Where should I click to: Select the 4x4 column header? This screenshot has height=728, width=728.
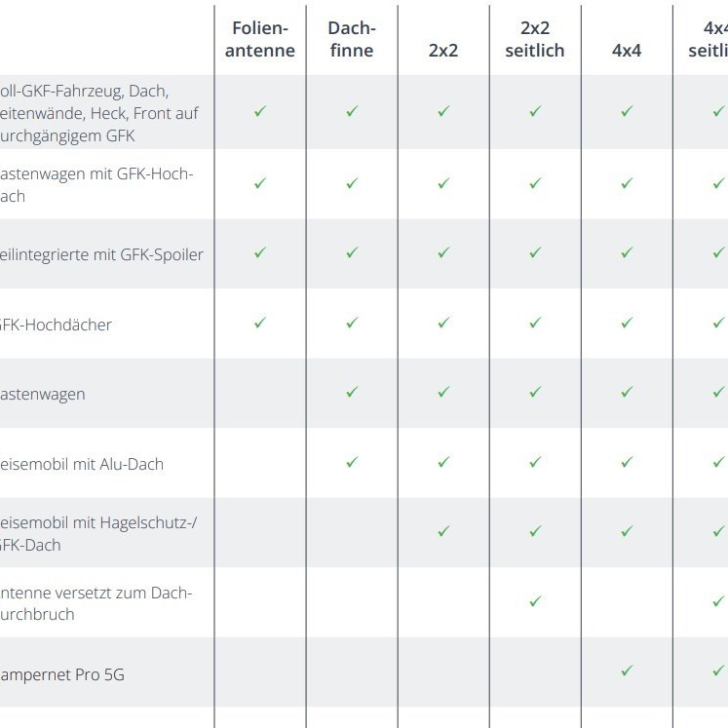(627, 51)
